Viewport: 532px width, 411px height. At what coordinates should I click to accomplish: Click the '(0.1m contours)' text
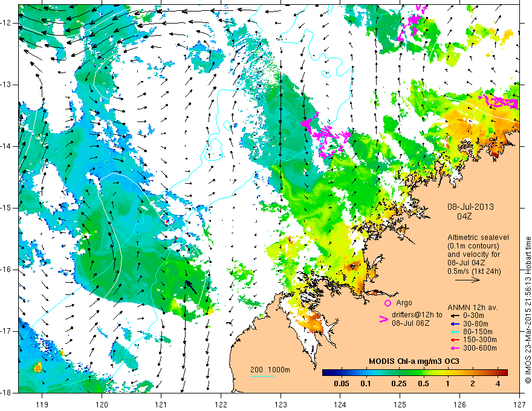pos(473,246)
